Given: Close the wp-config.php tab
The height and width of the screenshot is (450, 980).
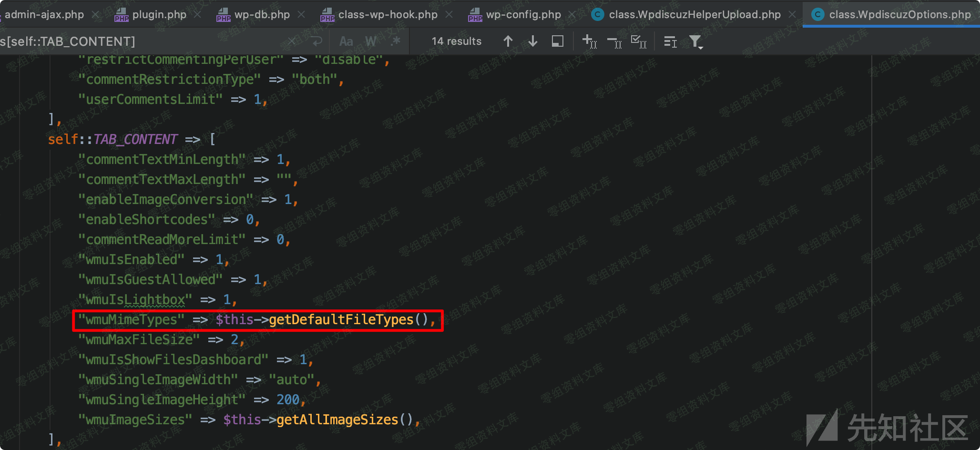Looking at the screenshot, I should (572, 15).
